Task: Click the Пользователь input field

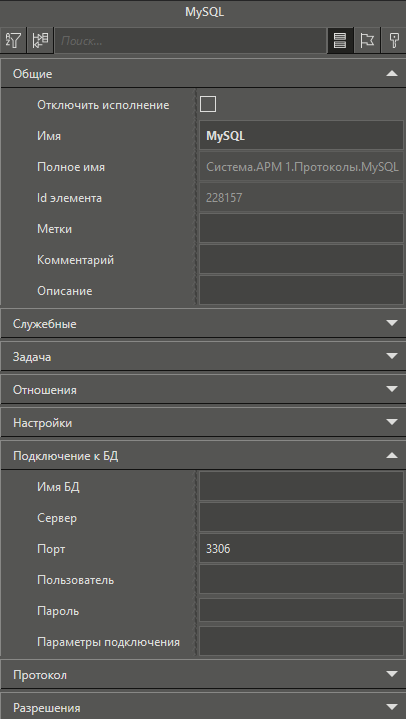Action: click(301, 580)
